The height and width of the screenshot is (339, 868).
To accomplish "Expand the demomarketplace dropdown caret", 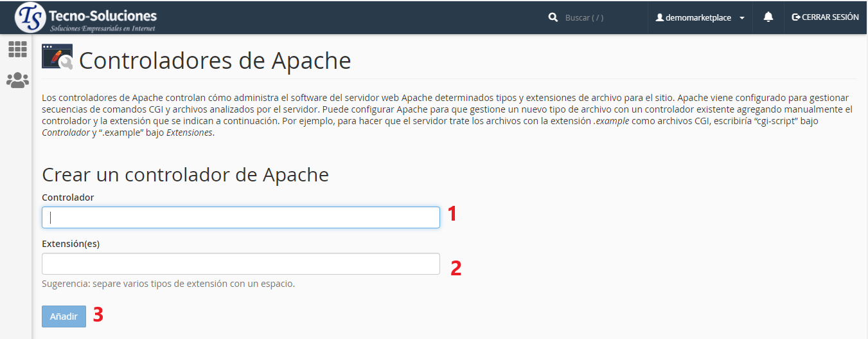I will [x=742, y=18].
